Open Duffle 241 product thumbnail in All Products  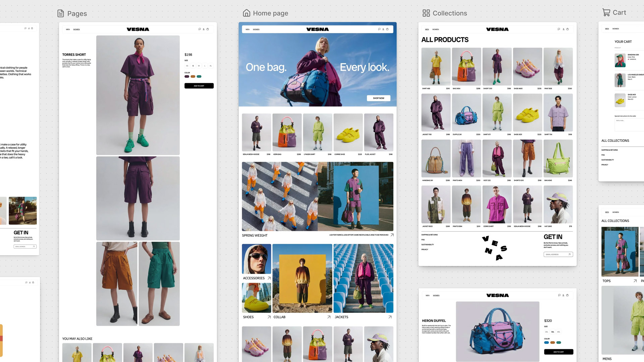[x=467, y=113]
